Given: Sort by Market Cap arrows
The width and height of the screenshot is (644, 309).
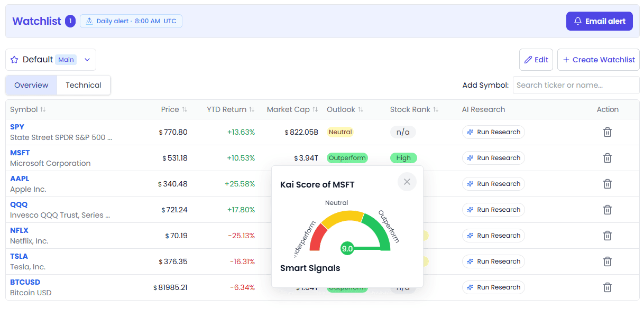Looking at the screenshot, I should point(315,109).
